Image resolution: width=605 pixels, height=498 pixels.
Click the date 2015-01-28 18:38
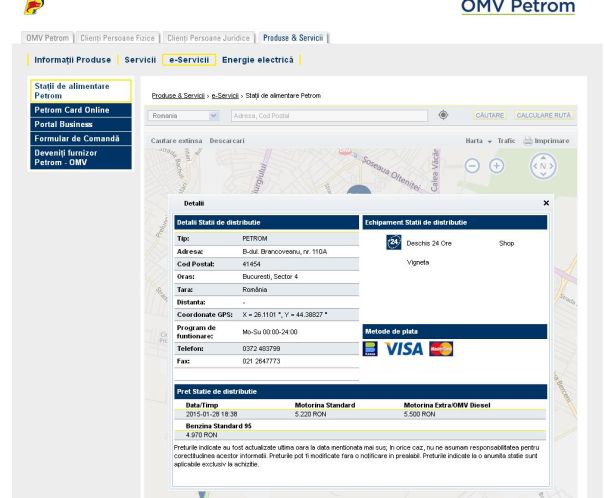(x=211, y=414)
